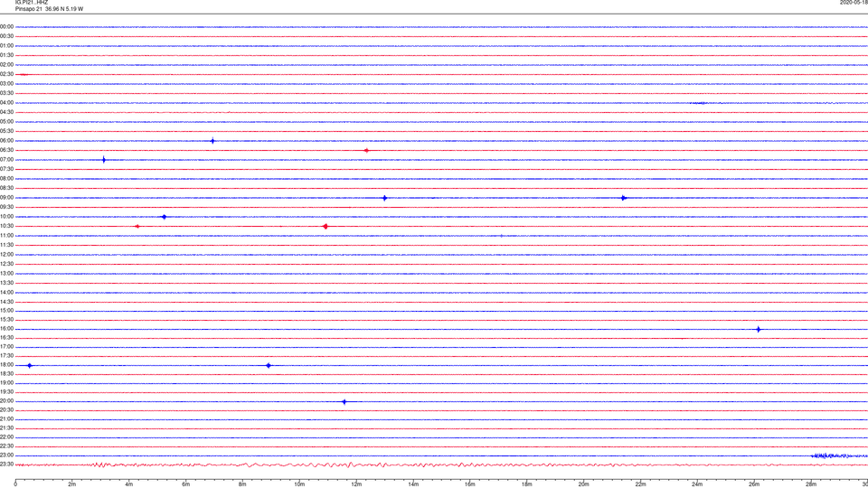Viewport: 868px width, 488px height.
Task: Click the 05:30 time label
Action: (6, 131)
